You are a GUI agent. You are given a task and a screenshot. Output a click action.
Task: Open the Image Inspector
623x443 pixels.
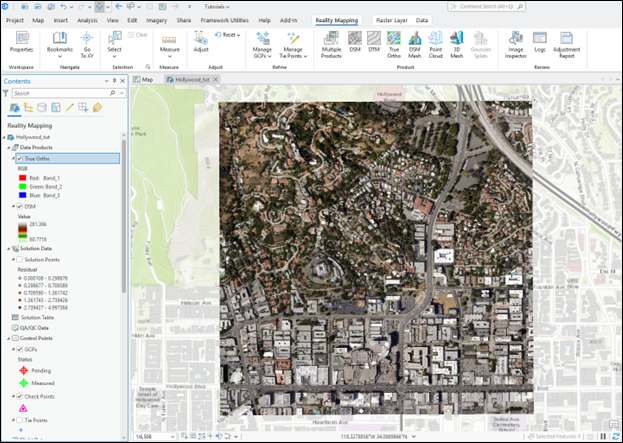click(x=515, y=44)
